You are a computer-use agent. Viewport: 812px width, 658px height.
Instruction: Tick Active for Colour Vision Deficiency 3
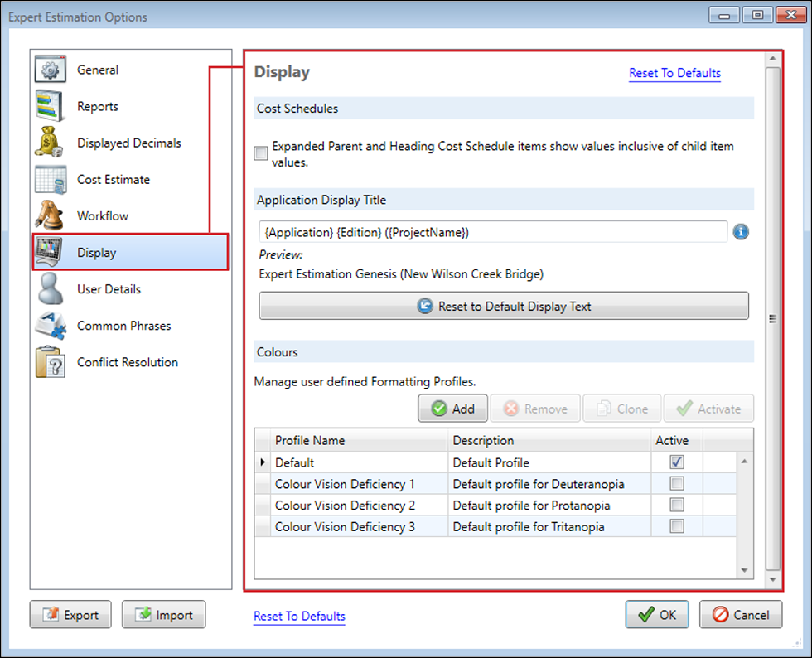point(677,526)
